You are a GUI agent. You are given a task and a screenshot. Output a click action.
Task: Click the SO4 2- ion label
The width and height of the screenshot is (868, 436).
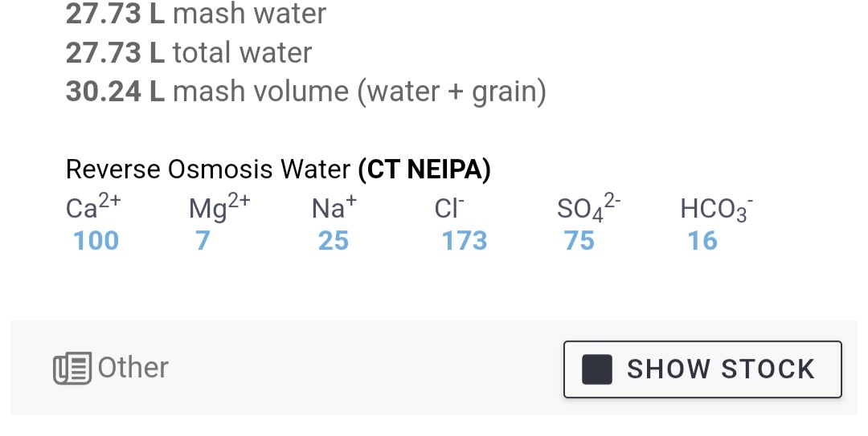coord(588,209)
